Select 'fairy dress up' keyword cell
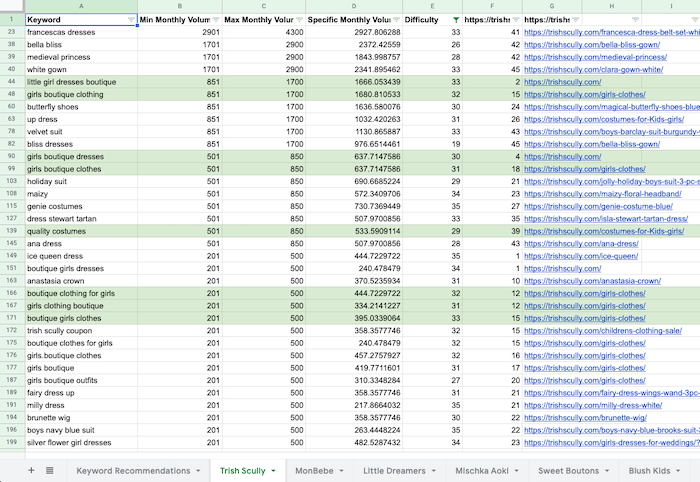Viewport: 700px width, 482px height. (81, 393)
